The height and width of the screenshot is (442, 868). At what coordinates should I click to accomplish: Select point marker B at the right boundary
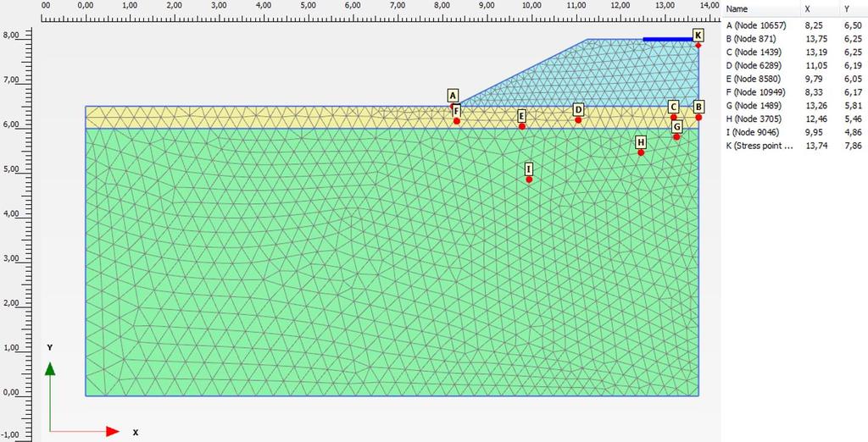coord(698,107)
